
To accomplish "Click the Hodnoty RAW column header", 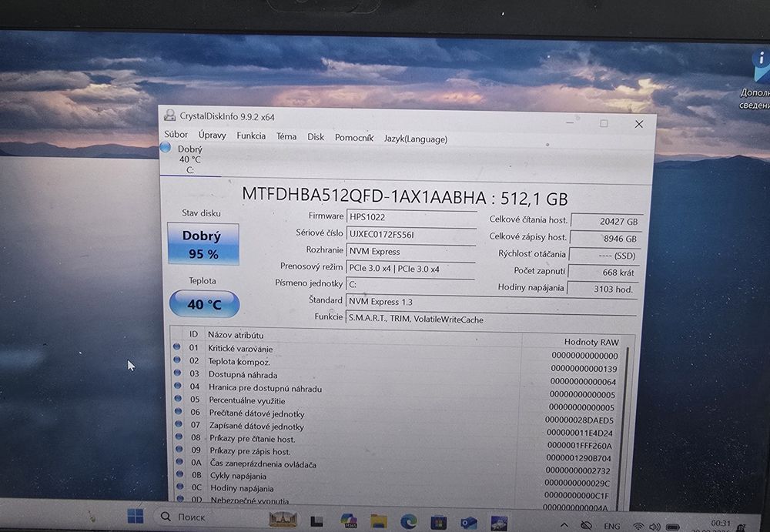I will pos(591,342).
